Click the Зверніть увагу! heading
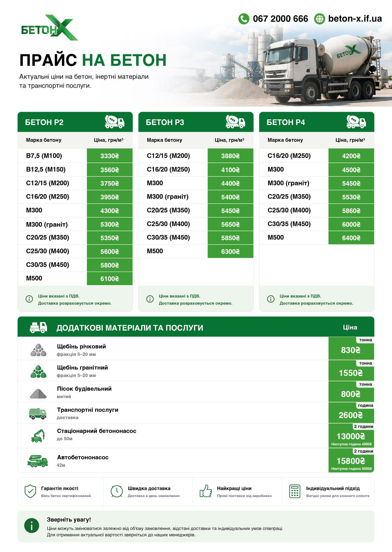The image size is (392, 552). click(x=69, y=520)
